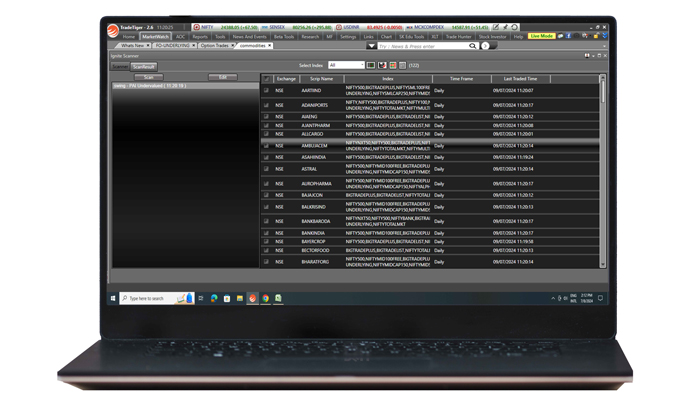Close the commodities tab
The height and width of the screenshot is (402, 700).
tap(270, 46)
